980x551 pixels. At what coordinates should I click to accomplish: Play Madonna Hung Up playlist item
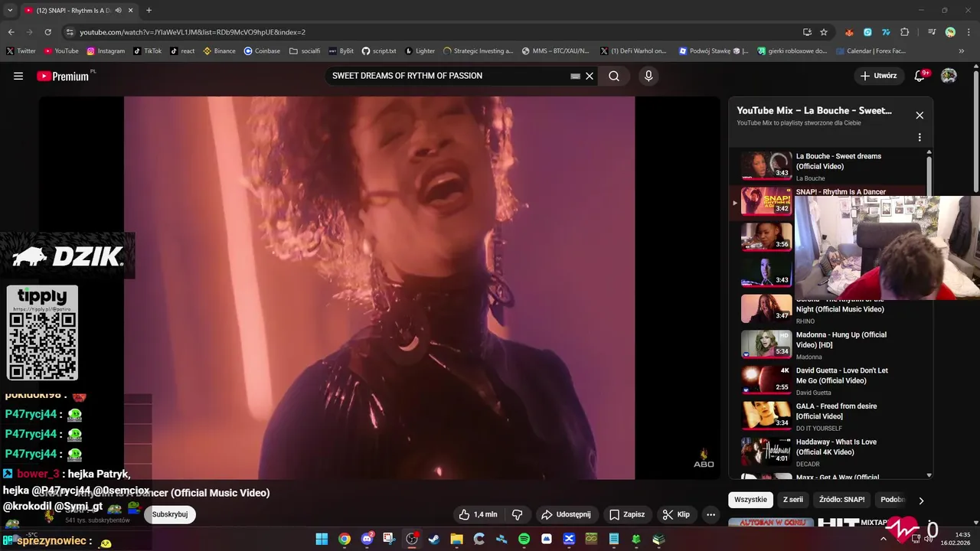point(831,345)
